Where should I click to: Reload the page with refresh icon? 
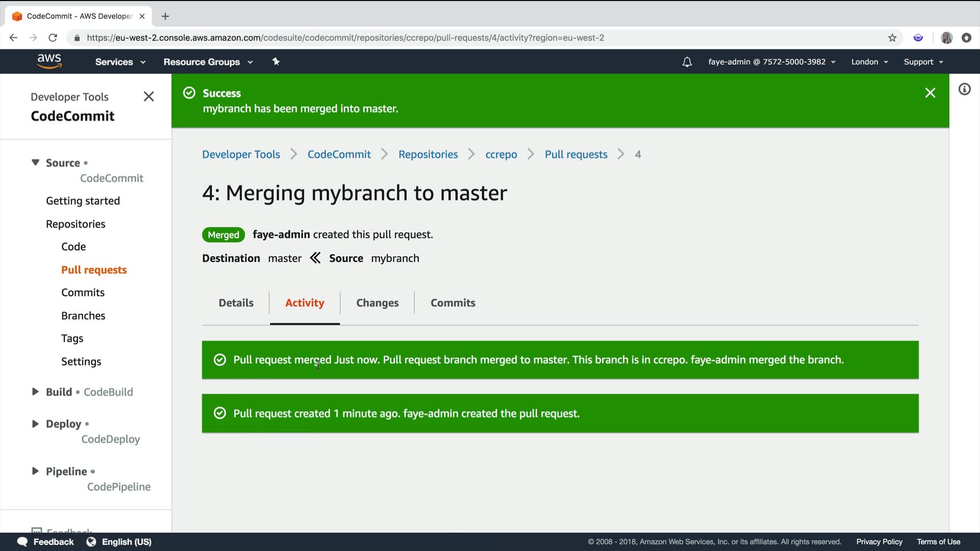pos(53,38)
